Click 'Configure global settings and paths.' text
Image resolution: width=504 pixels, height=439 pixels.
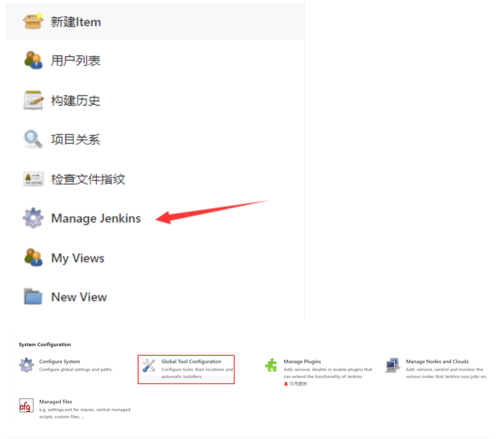click(76, 370)
